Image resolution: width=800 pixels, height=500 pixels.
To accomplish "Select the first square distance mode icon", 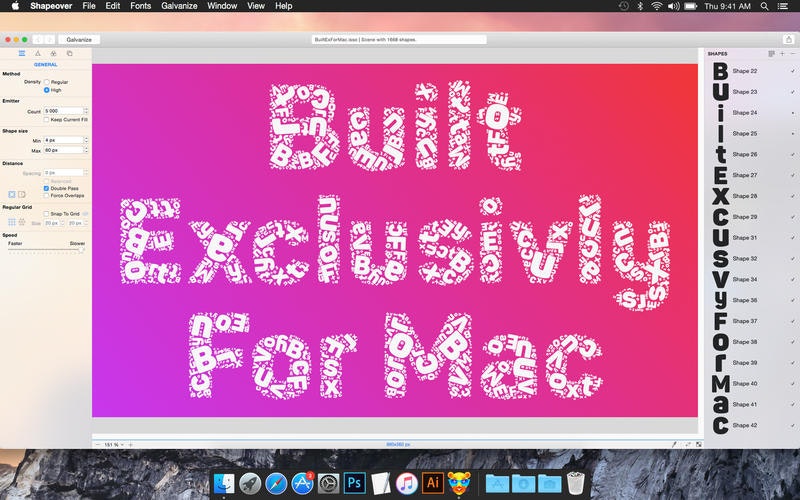I will tap(12, 194).
